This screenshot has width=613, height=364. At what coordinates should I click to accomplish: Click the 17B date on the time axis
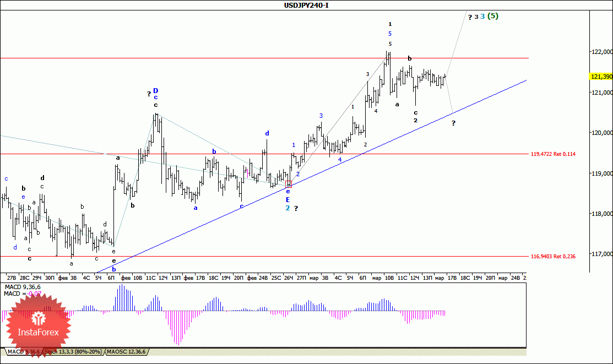click(x=452, y=278)
